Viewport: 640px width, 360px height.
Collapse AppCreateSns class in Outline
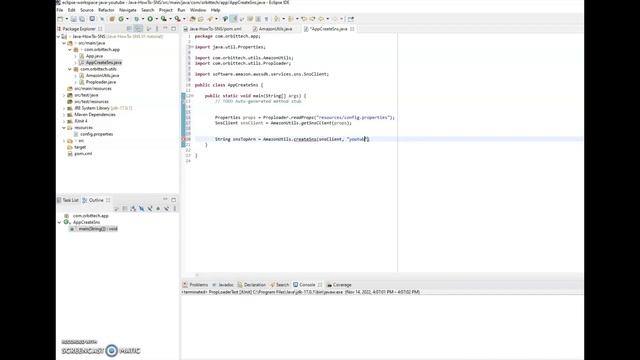pos(59,222)
